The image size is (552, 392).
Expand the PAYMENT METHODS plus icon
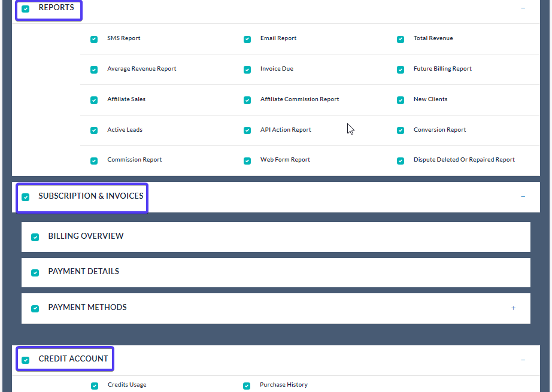pos(513,308)
